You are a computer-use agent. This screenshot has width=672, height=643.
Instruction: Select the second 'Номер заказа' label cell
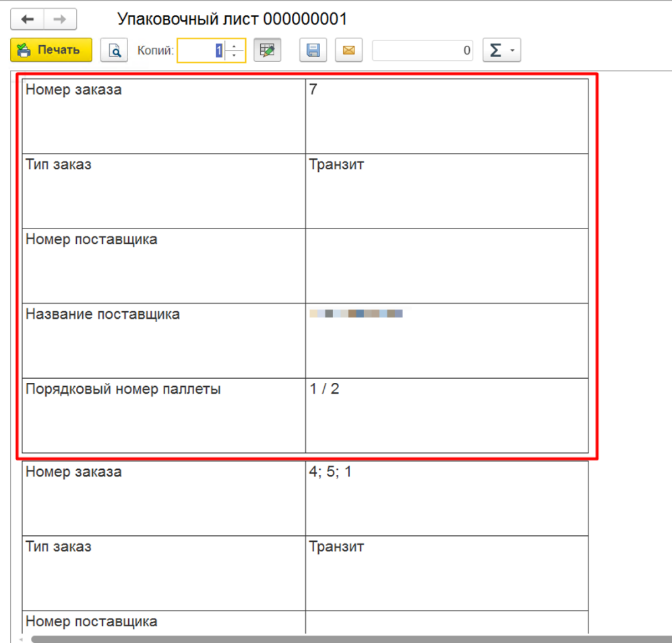click(x=164, y=498)
